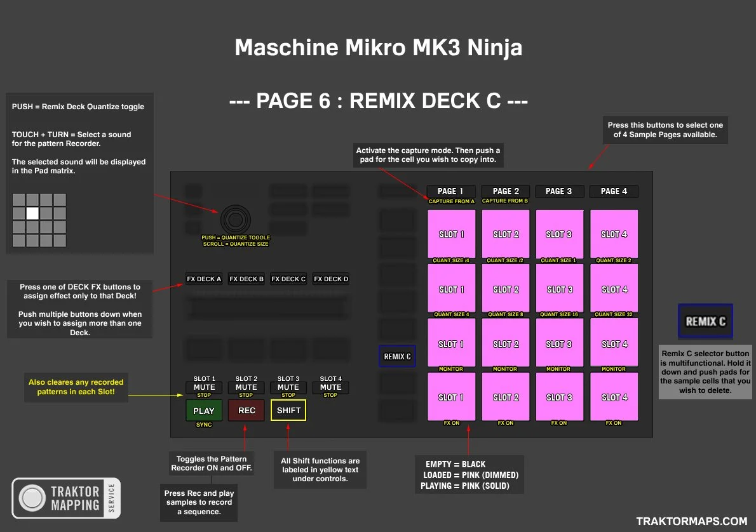Viewport: 756px width, 532px height.
Task: Trigger the Slot 2 pad with QUANT SIZE 8
Action: point(506,289)
